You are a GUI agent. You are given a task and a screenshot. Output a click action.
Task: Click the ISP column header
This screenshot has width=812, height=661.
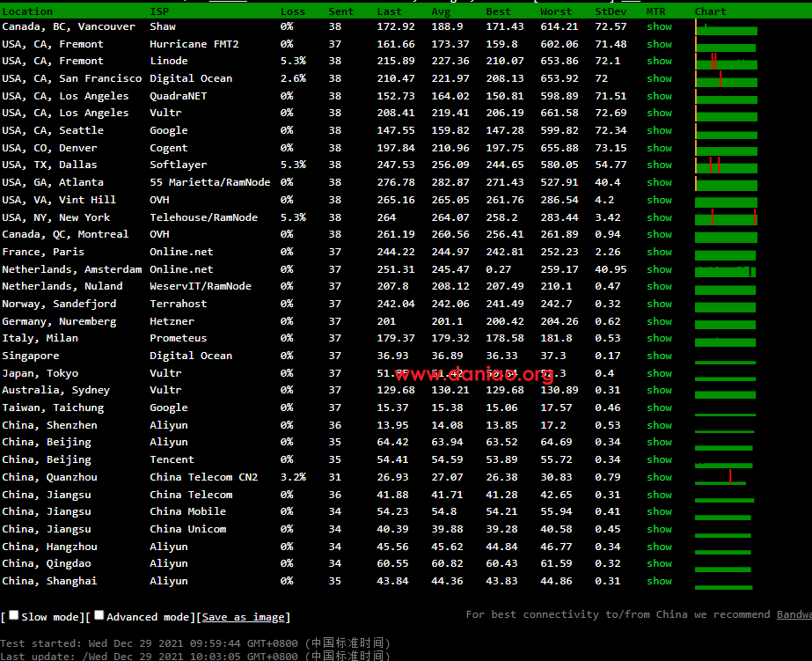159,11
